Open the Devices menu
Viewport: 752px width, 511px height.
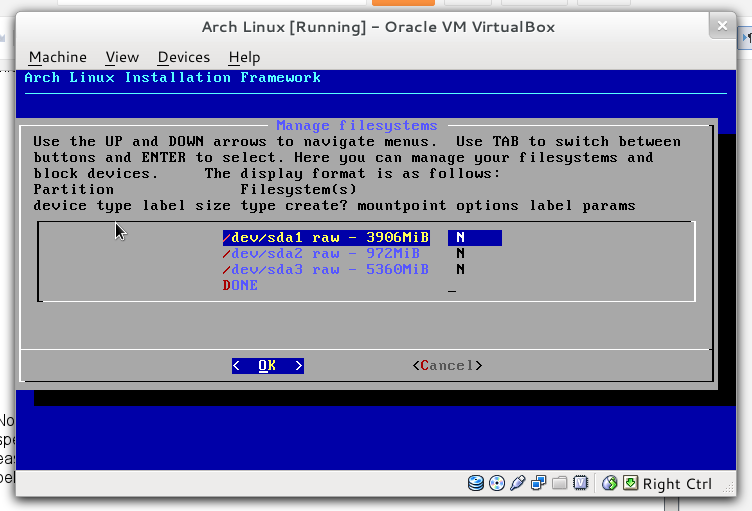[x=184, y=57]
